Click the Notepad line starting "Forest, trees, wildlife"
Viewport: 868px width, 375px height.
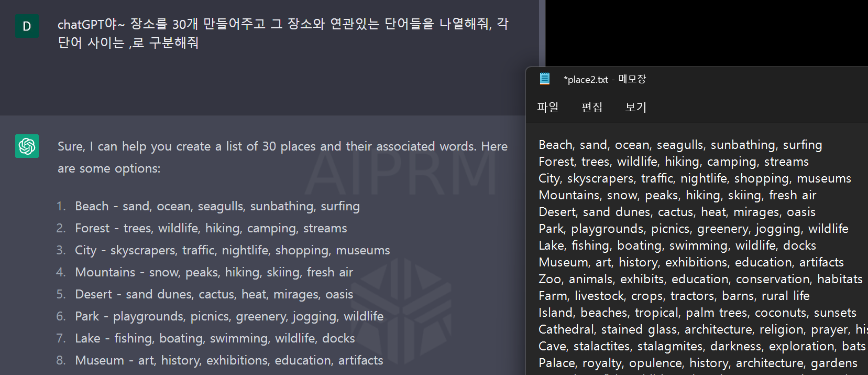[674, 162]
